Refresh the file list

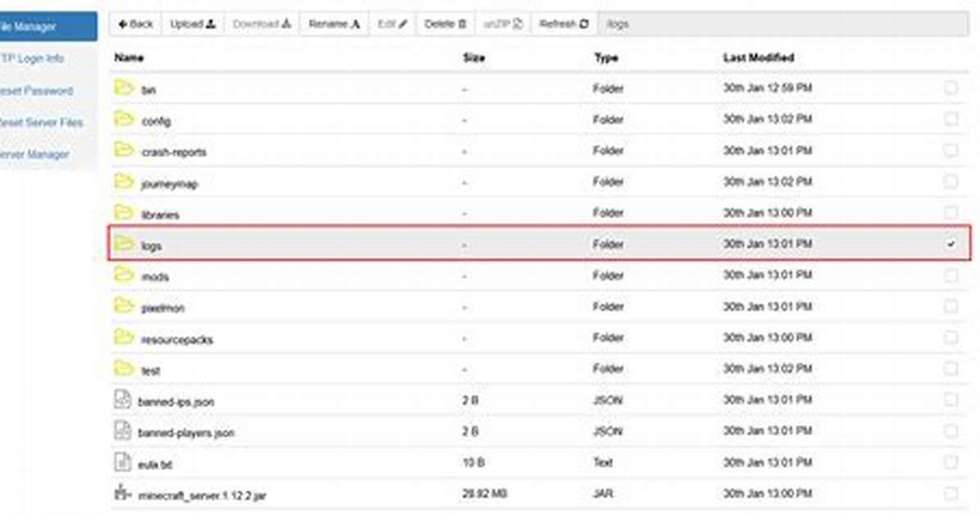point(565,24)
